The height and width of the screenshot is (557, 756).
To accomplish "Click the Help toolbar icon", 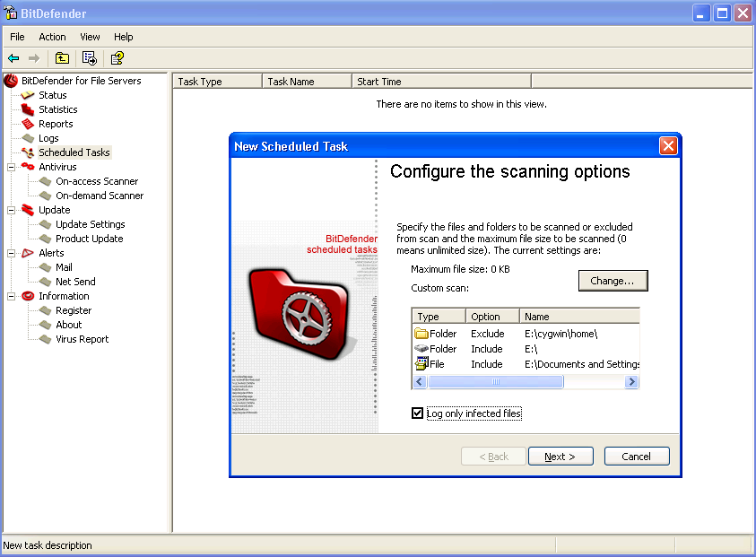I will pyautogui.click(x=117, y=58).
